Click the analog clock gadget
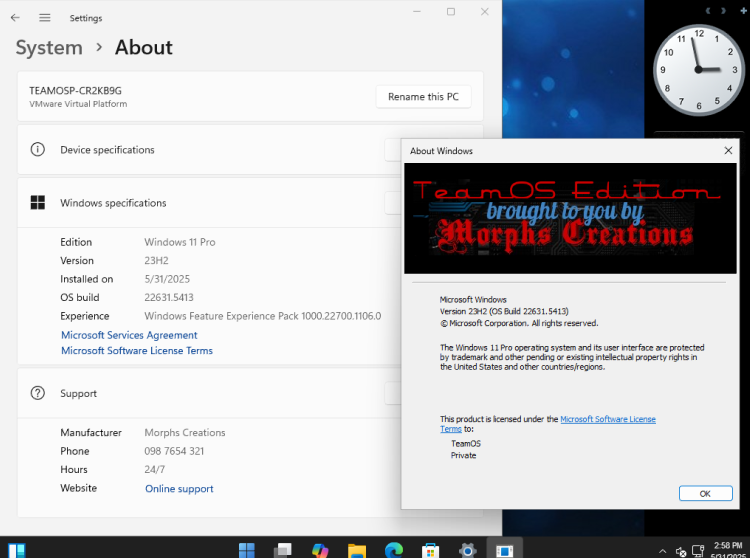The height and width of the screenshot is (558, 750). [699, 70]
